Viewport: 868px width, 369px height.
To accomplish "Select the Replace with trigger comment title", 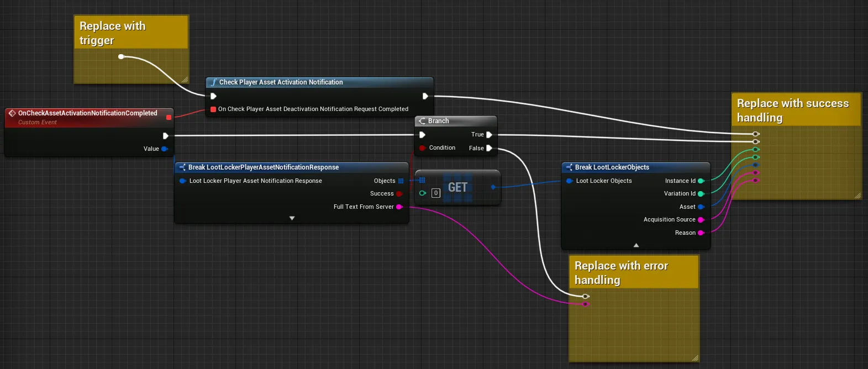I will click(x=113, y=33).
